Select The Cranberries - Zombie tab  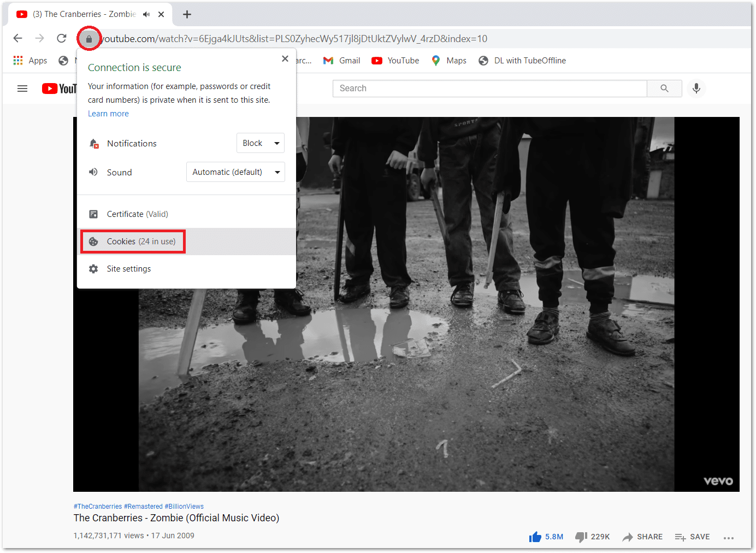click(x=91, y=14)
